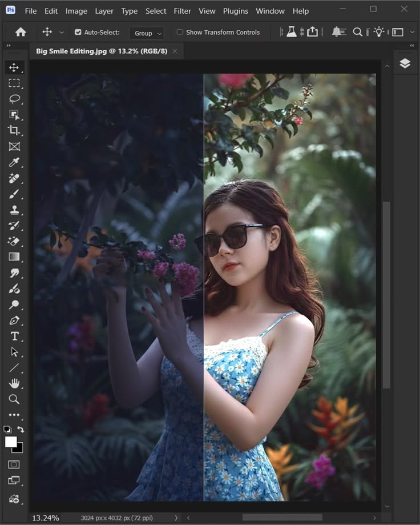The height and width of the screenshot is (525, 420).
Task: Select the Crop tool
Action: pos(14,130)
